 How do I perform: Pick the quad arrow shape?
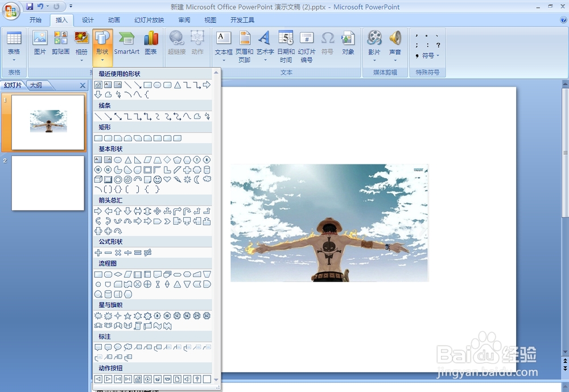pyautogui.click(x=157, y=211)
